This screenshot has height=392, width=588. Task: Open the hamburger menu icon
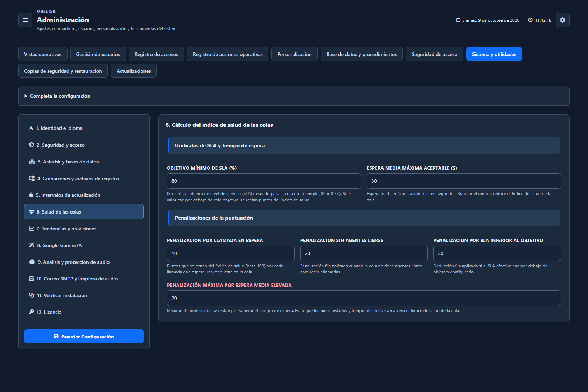coord(25,20)
